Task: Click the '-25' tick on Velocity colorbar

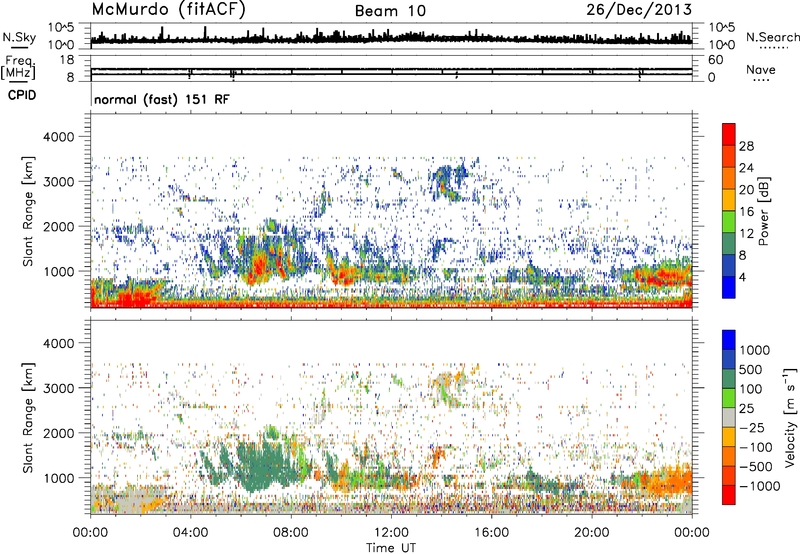Action: pyautogui.click(x=752, y=427)
